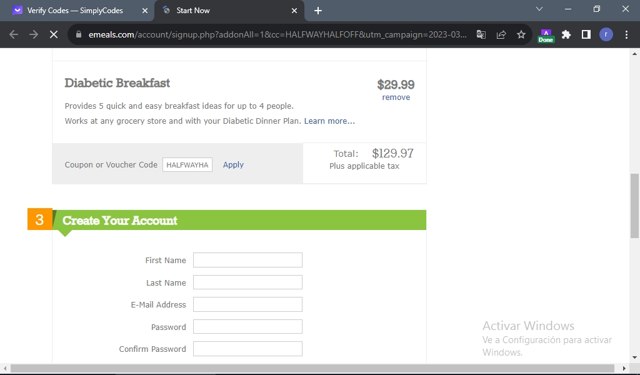Viewport: 640px width, 375px height.
Task: Go forward in browser history
Action: 34,35
